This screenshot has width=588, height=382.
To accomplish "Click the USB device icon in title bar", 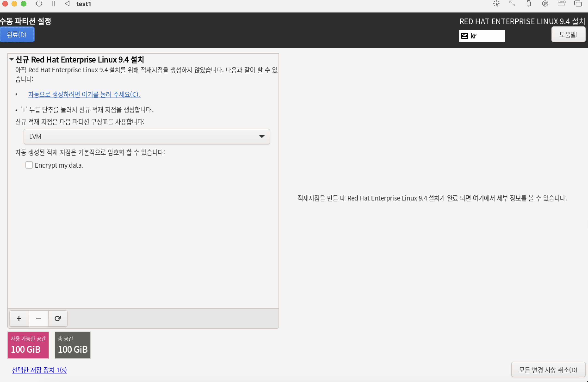I will click(529, 4).
